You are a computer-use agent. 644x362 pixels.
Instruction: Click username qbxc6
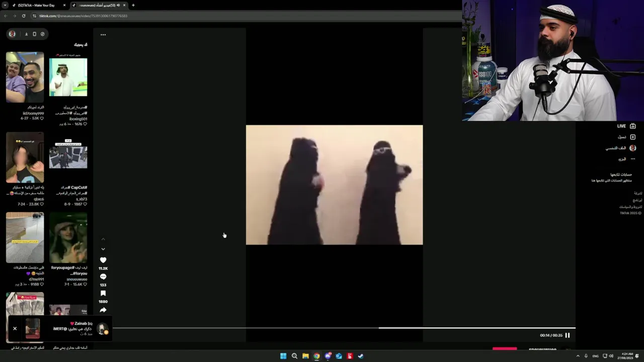(x=38, y=199)
